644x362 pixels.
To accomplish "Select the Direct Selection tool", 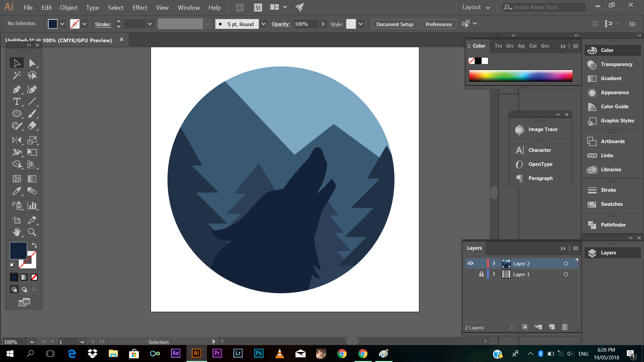I will (32, 63).
